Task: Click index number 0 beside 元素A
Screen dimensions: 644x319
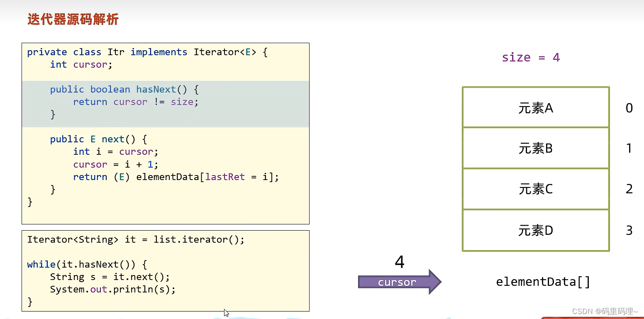Action: [x=629, y=108]
